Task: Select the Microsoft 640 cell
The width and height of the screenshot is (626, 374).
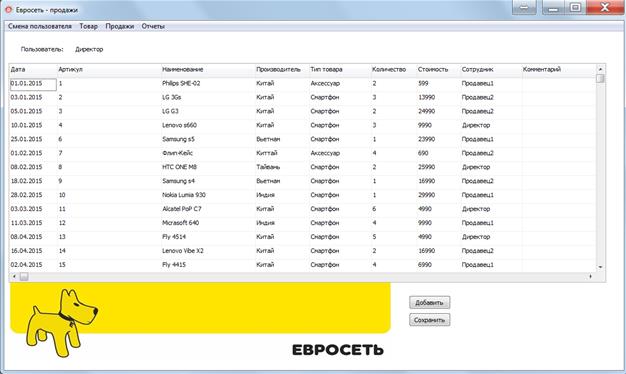Action: tap(208, 223)
